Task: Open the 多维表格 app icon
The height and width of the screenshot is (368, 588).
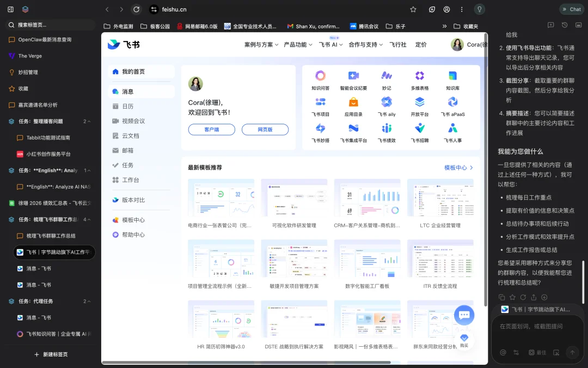Action: (420, 76)
